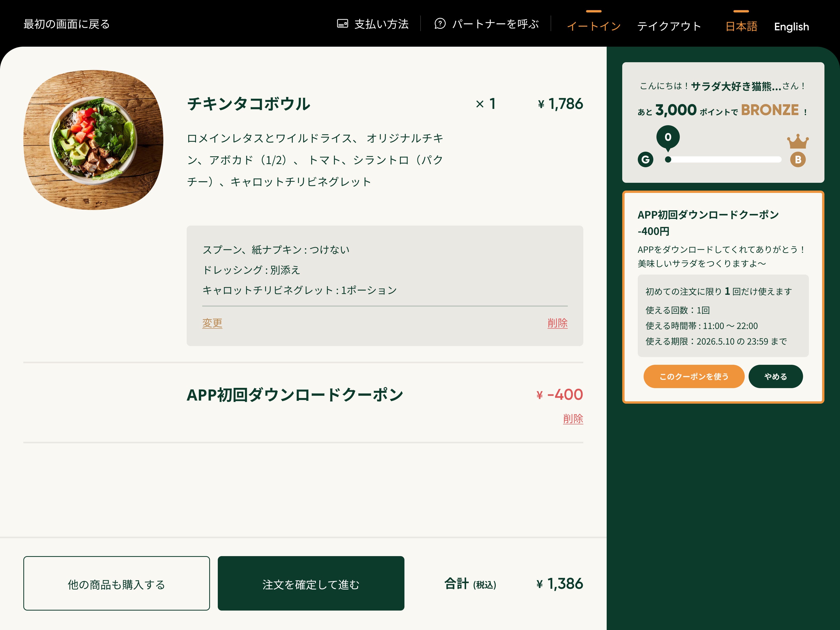
Task: Apply coupon with このクーポンを使う button
Action: pos(694,376)
